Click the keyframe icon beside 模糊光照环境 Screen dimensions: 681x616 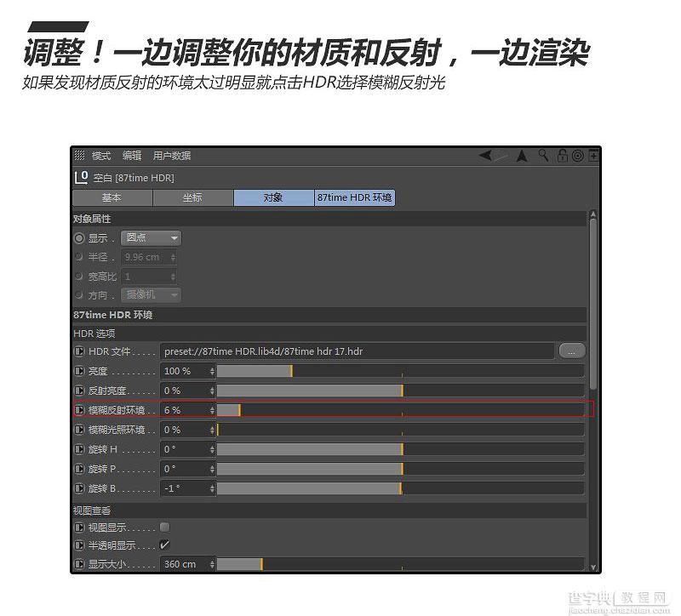(x=79, y=430)
